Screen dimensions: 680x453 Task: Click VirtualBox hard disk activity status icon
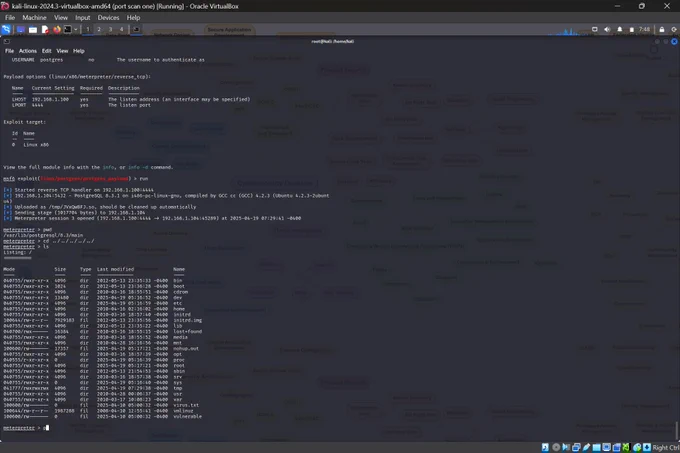[545, 447]
